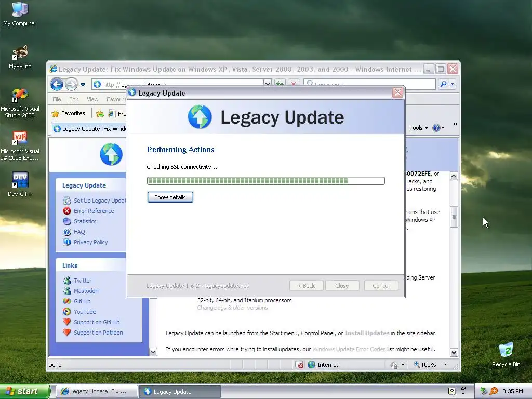Click the Start button
The width and height of the screenshot is (532, 399).
[x=24, y=391]
